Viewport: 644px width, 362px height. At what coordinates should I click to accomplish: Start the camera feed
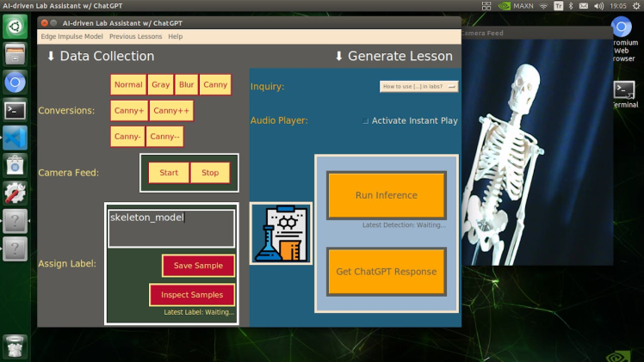tap(169, 173)
